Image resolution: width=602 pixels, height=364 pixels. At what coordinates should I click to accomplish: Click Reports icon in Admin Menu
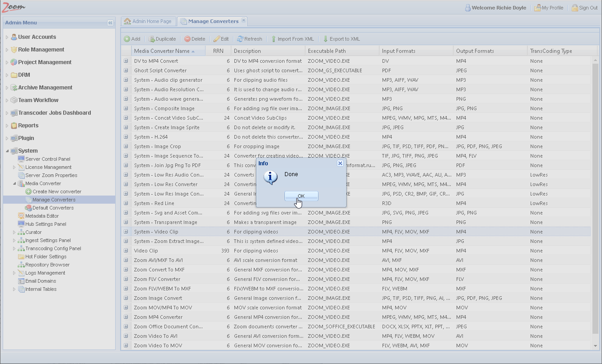point(14,126)
